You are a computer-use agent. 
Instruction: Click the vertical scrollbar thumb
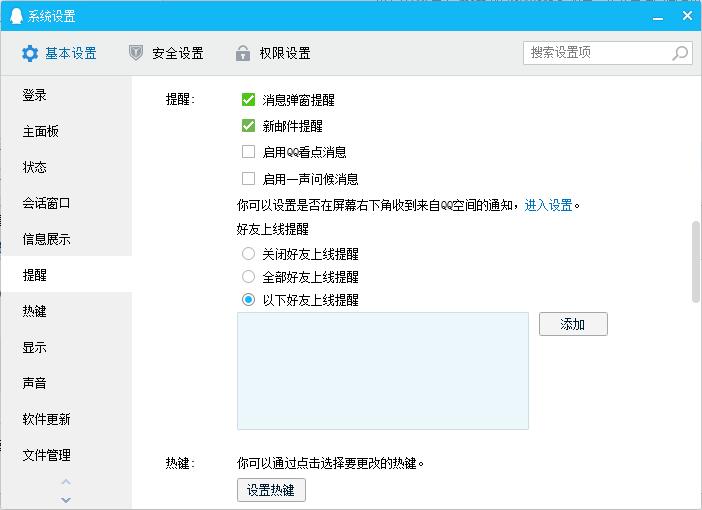[696, 261]
